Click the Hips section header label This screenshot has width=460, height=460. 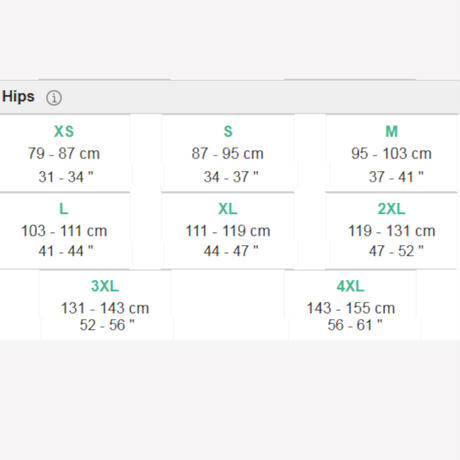[x=18, y=97]
